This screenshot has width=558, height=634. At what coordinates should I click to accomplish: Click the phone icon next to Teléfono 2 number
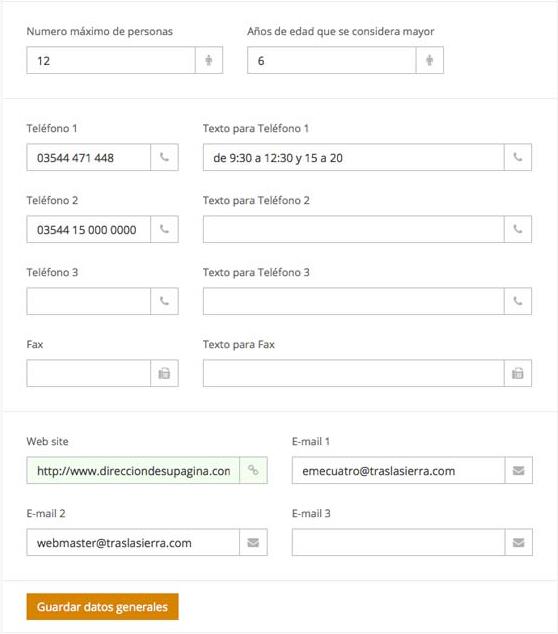164,229
